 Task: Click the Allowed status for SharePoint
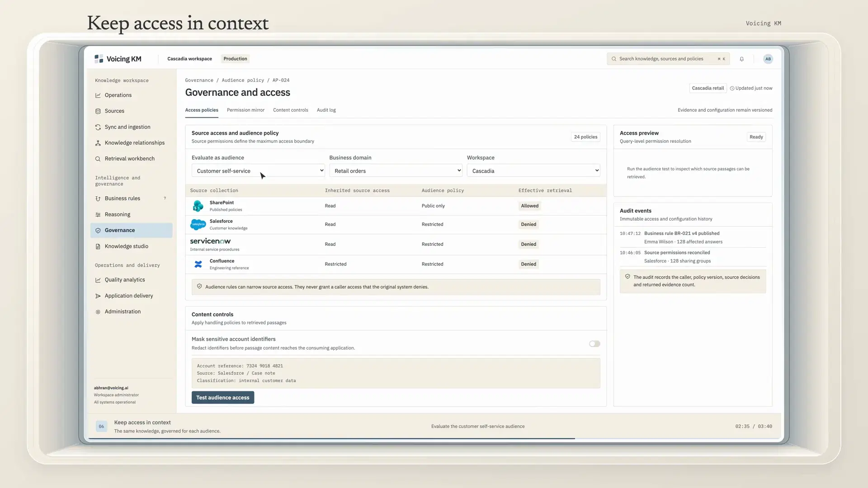pos(529,206)
